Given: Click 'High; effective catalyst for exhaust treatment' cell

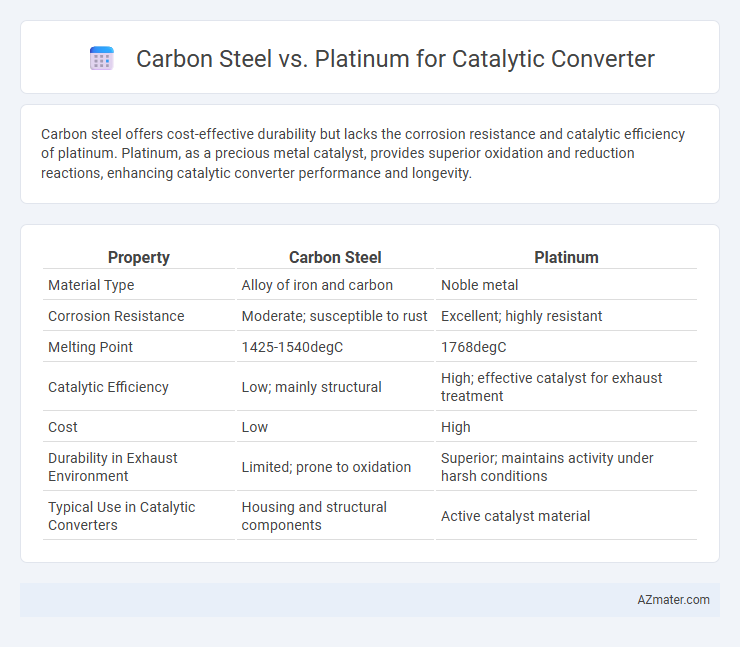Looking at the screenshot, I should [x=551, y=387].
